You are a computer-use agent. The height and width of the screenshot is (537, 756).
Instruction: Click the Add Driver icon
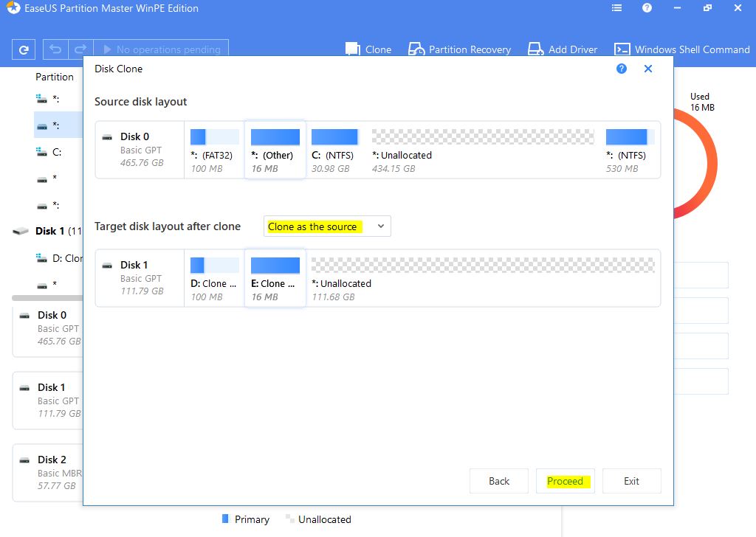[x=535, y=49]
